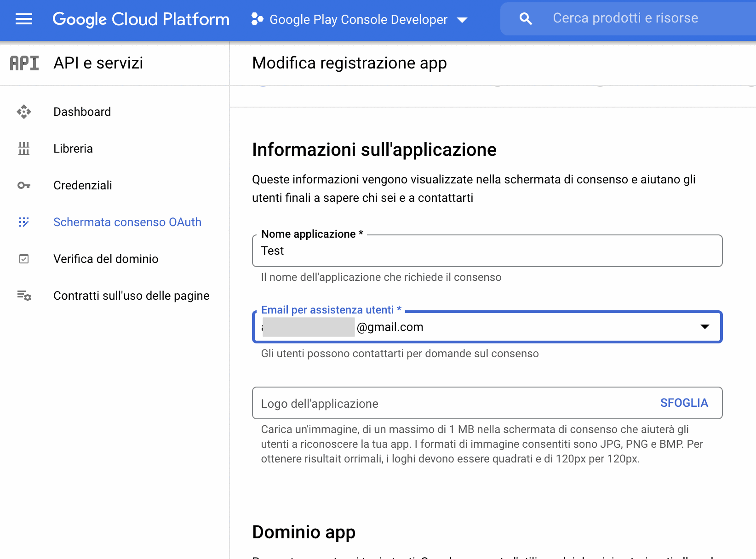Click the Credenziali key icon
The width and height of the screenshot is (756, 559).
pyautogui.click(x=24, y=185)
